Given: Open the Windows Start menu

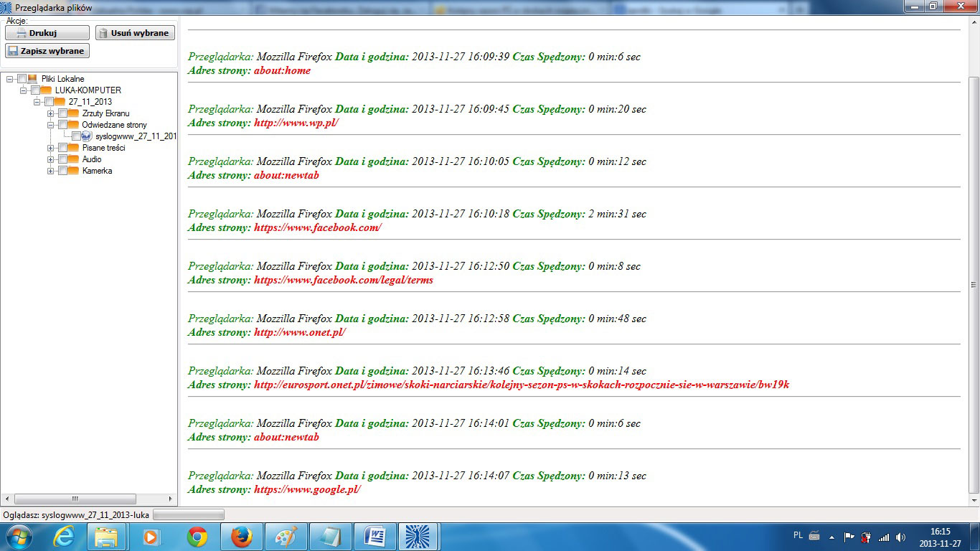Looking at the screenshot, I should pyautogui.click(x=18, y=537).
